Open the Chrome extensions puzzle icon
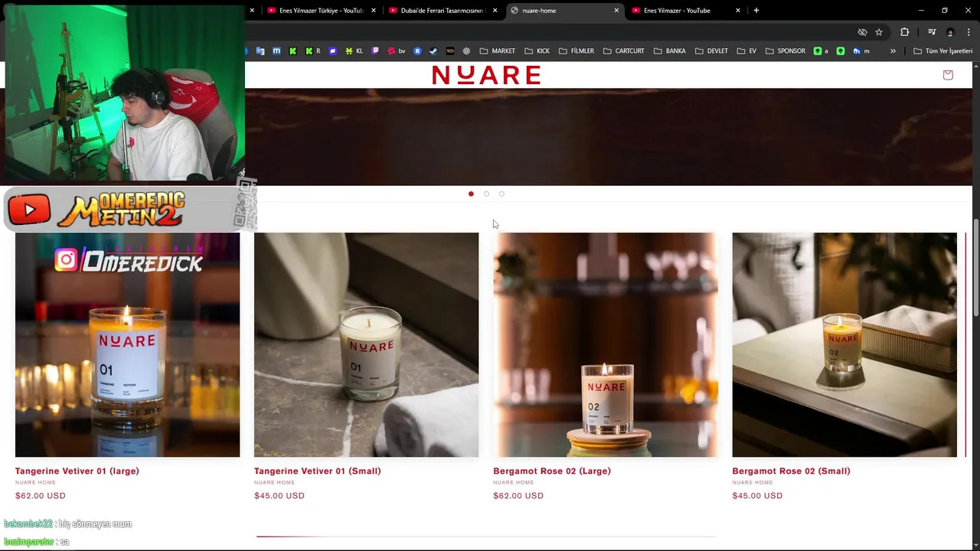Screen dimensions: 980x551 pos(905,32)
